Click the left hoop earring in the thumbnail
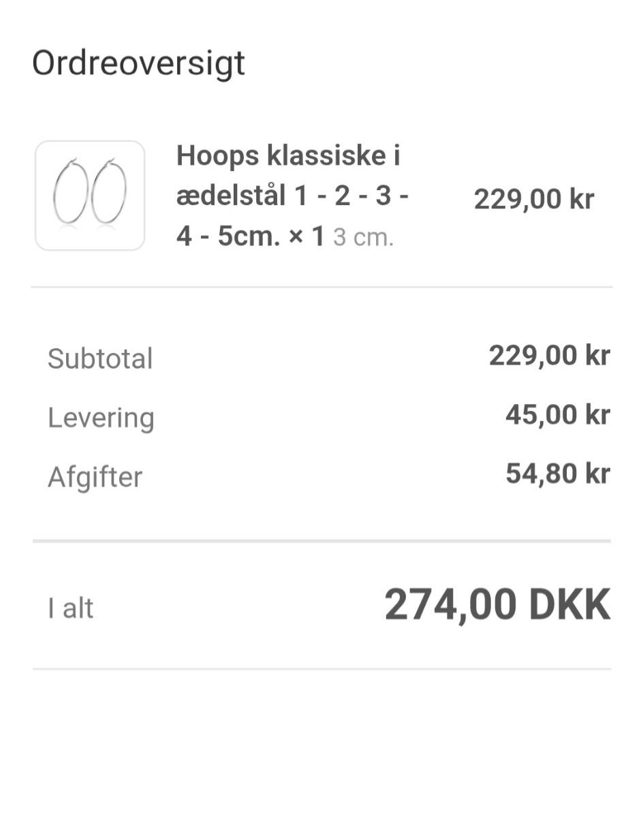Viewport: 643px width, 840px height. [x=69, y=191]
